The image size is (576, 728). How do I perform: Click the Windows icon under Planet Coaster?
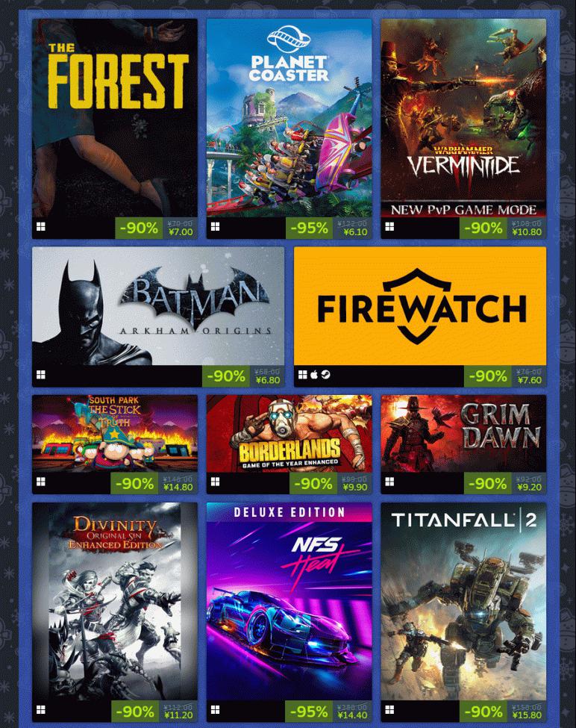point(215,227)
